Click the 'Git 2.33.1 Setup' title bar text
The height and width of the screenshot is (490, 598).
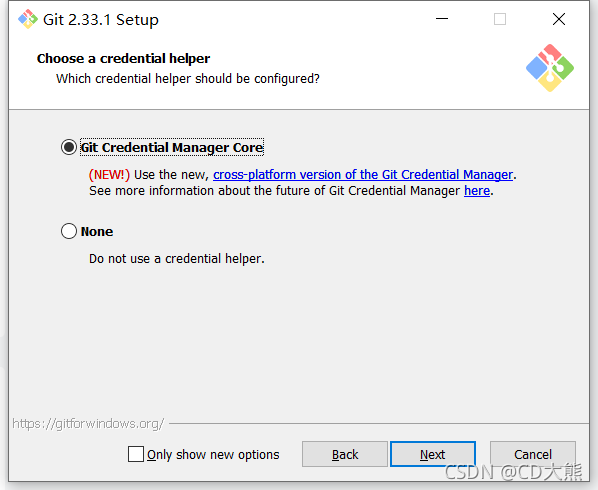101,20
